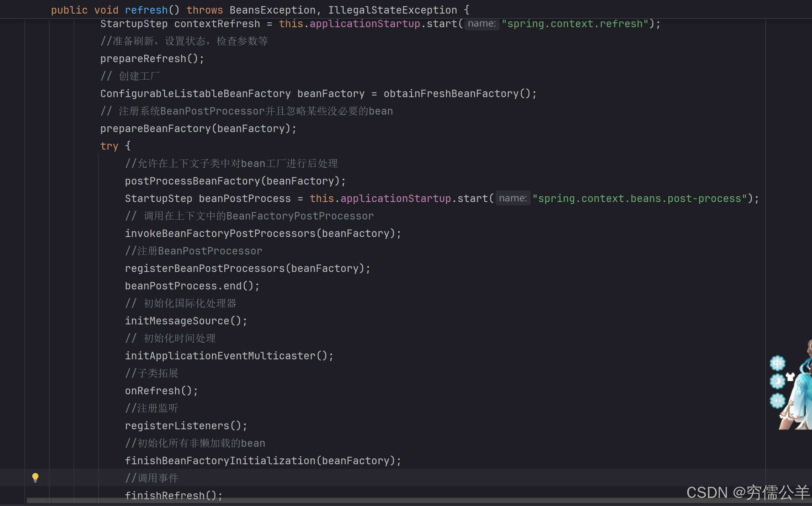Screen dimensions: 812x506
Task: Click the white shirt skin icon
Action: pyautogui.click(x=790, y=377)
